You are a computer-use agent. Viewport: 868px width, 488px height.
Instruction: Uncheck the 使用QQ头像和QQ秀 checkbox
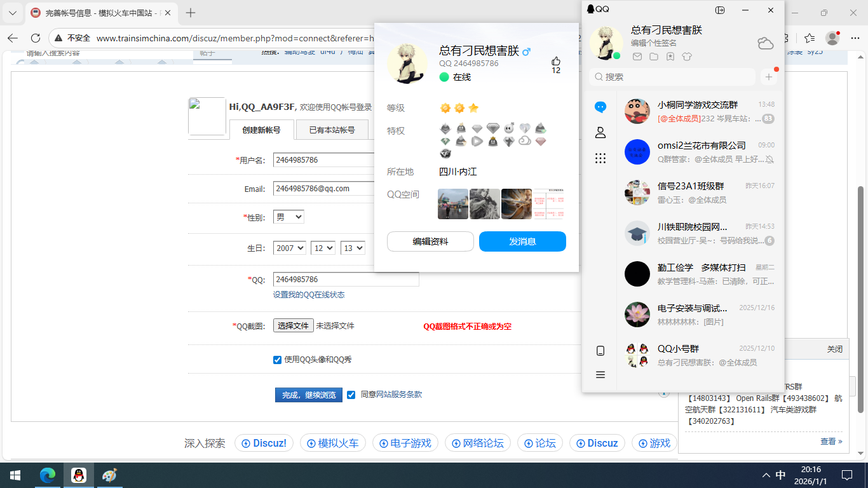277,360
